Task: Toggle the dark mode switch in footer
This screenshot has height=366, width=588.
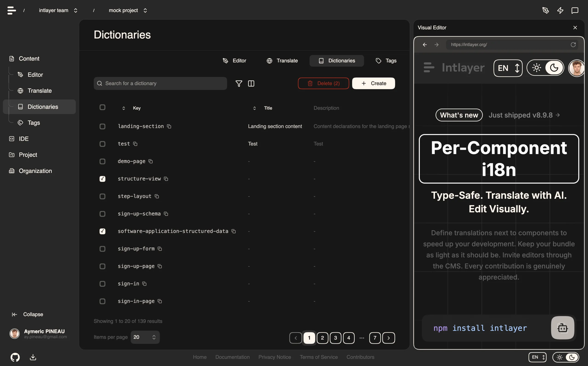Action: (566, 357)
